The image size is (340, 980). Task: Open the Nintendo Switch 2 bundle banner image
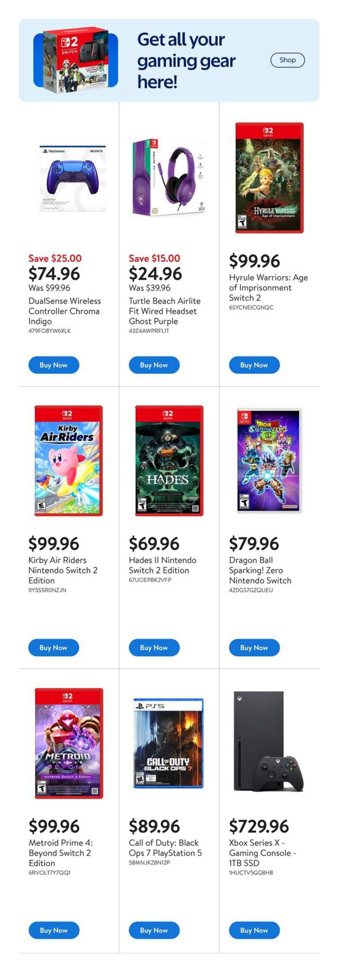(x=76, y=60)
